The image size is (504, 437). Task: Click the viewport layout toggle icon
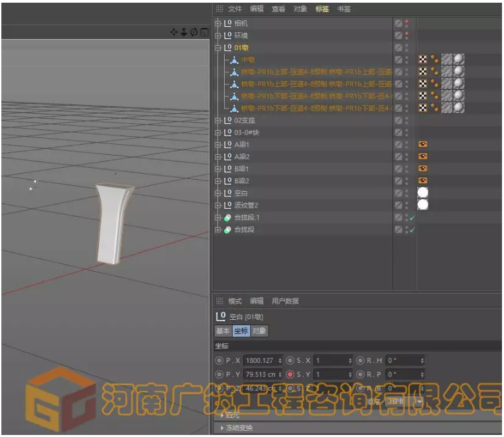[x=204, y=32]
